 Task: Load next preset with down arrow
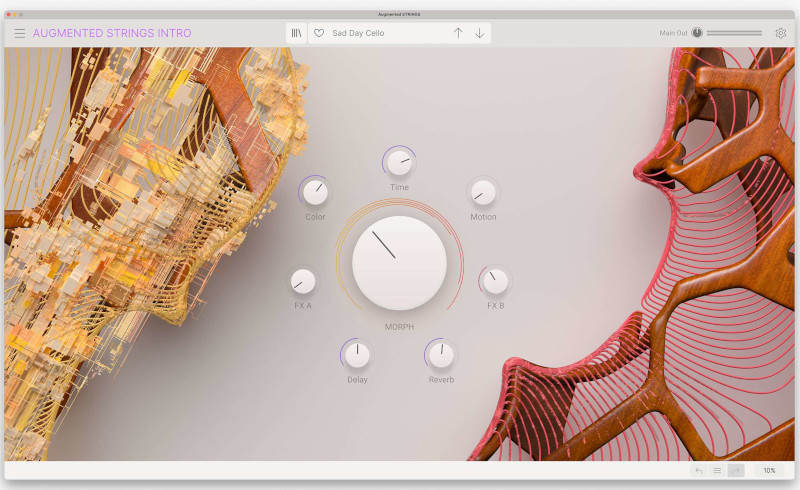click(x=480, y=33)
